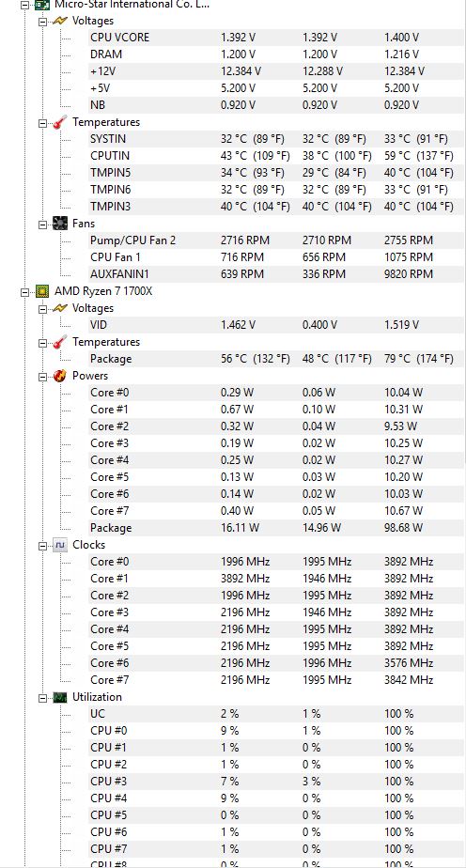Screen dimensions: 466x868
Task: Click the square wave icon beside Clocks
Action: point(59,545)
